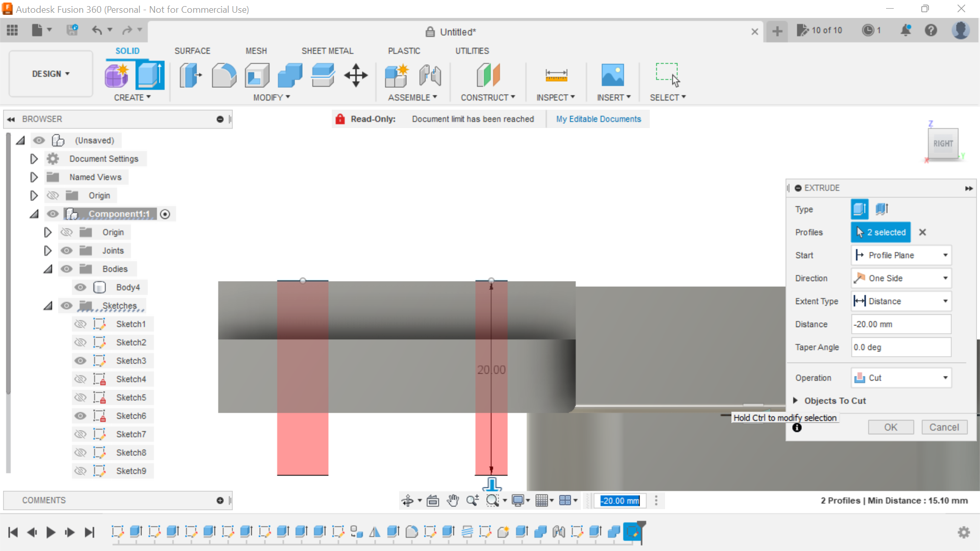
Task: Select the Shell tool
Action: (257, 76)
